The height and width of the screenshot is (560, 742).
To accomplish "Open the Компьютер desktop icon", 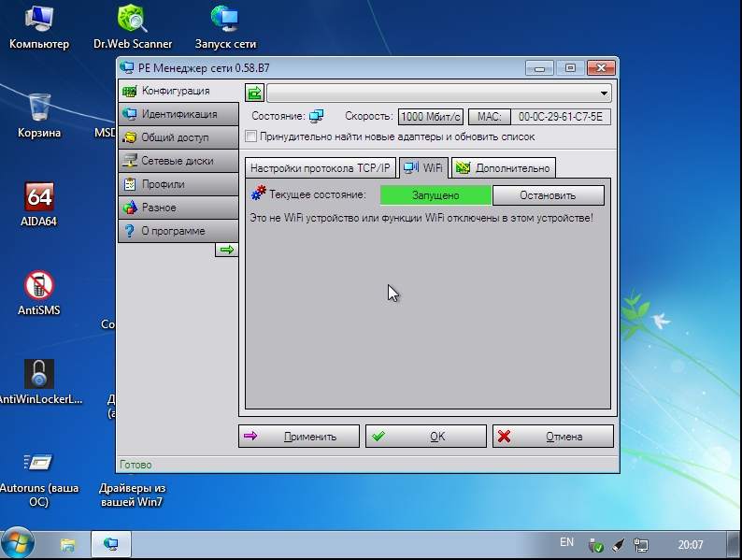I will [39, 19].
